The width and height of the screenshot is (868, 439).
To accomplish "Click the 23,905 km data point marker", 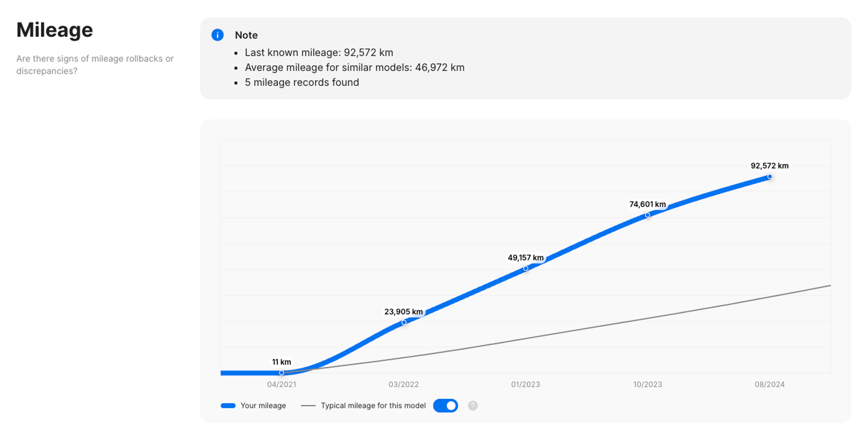I will coord(404,322).
